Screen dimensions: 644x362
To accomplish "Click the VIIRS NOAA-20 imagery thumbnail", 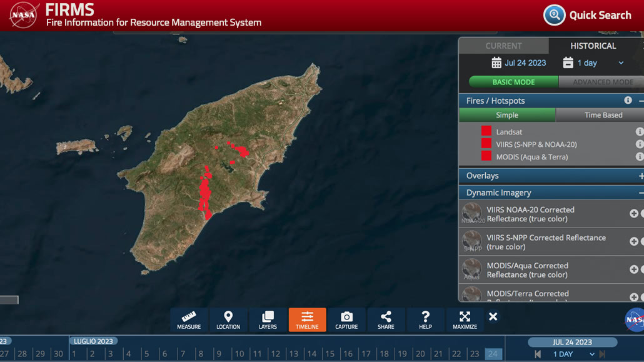I will click(x=472, y=213).
